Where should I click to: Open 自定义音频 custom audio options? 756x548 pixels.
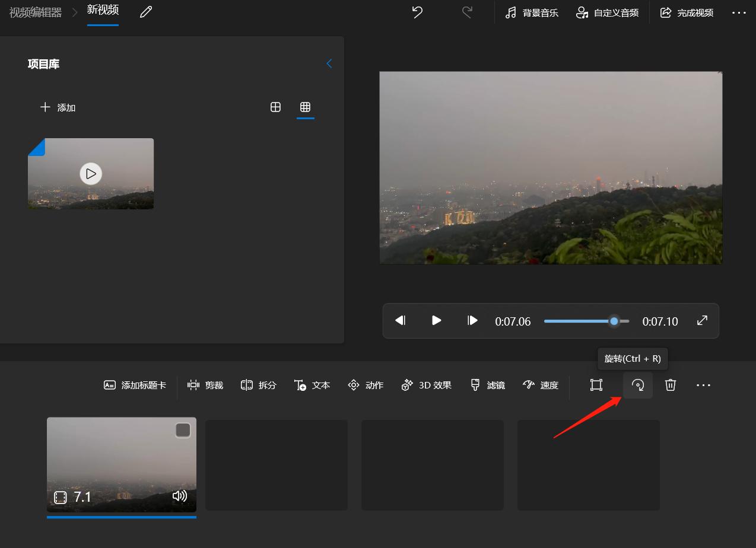coord(607,12)
